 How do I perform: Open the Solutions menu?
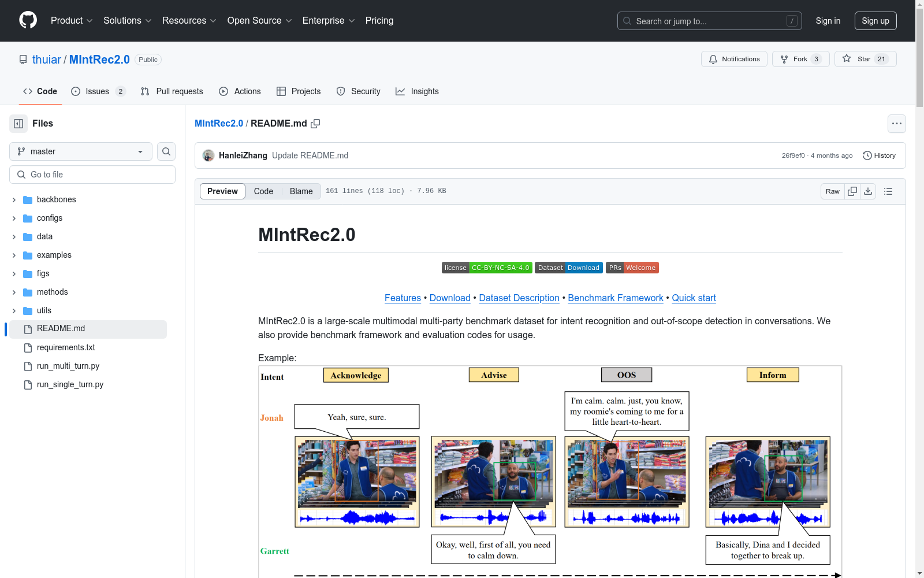[x=128, y=20]
